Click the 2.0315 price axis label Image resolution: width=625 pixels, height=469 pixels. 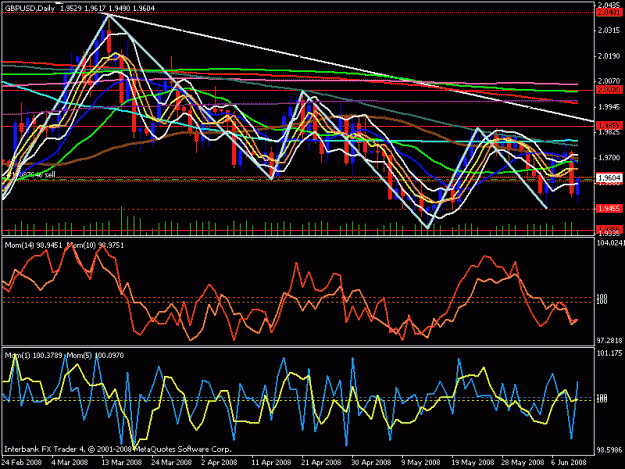[609, 31]
